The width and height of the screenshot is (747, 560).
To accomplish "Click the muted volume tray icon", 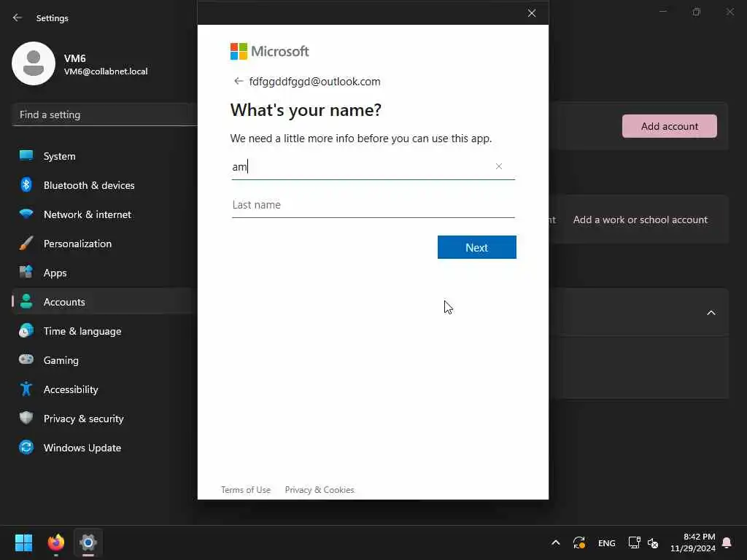I will click(x=653, y=542).
